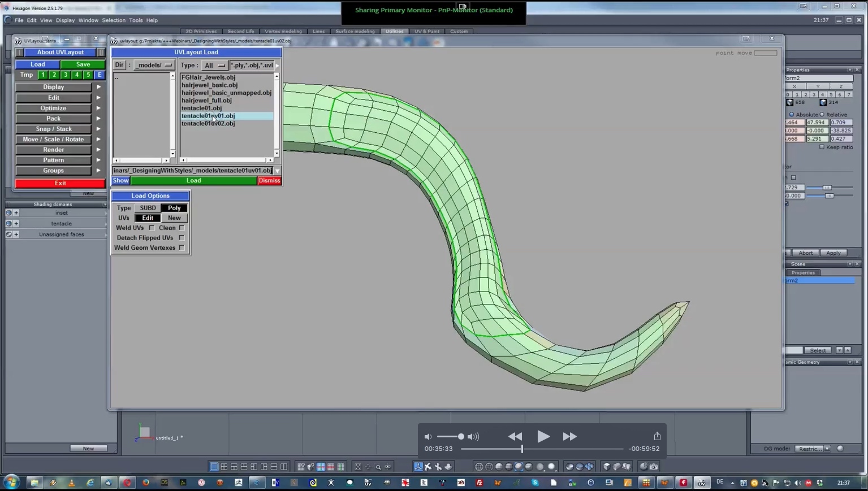Expand the Pack section arrow
The height and width of the screenshot is (491, 868).
tap(98, 119)
